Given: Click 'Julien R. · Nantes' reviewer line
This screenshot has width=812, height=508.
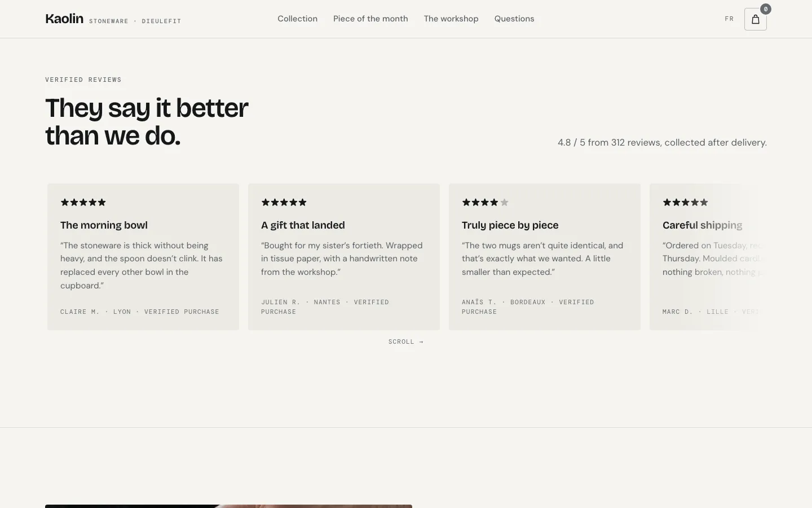Looking at the screenshot, I should [x=325, y=306].
